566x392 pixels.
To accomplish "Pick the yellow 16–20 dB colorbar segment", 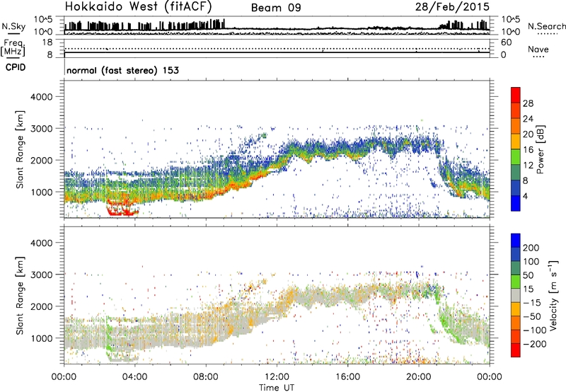I will tap(516, 142).
